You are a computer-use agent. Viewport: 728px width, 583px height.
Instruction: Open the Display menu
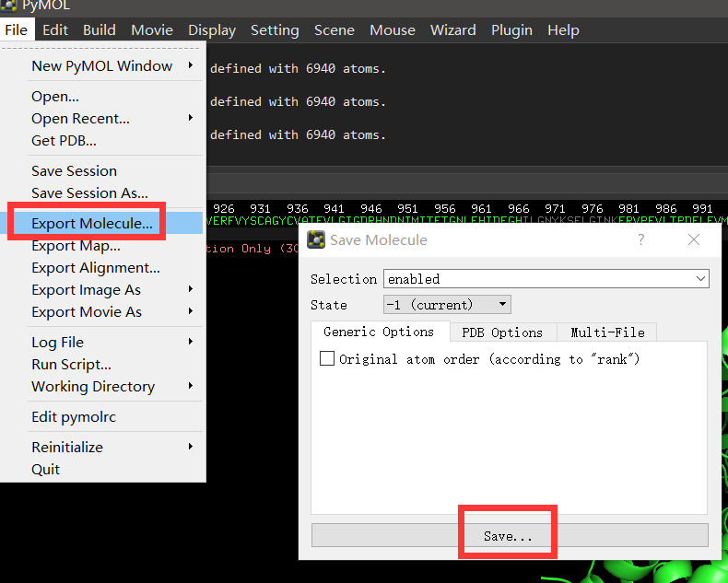[212, 30]
